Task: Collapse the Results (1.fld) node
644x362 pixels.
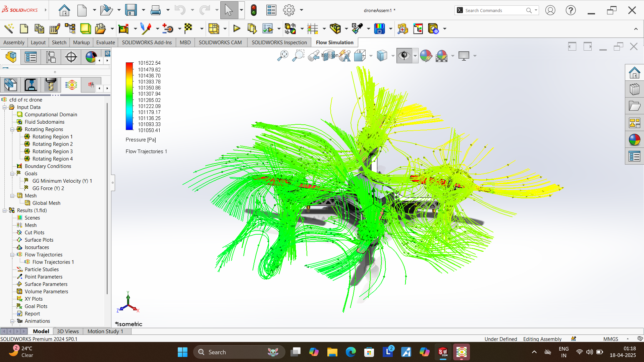Action: [5, 210]
